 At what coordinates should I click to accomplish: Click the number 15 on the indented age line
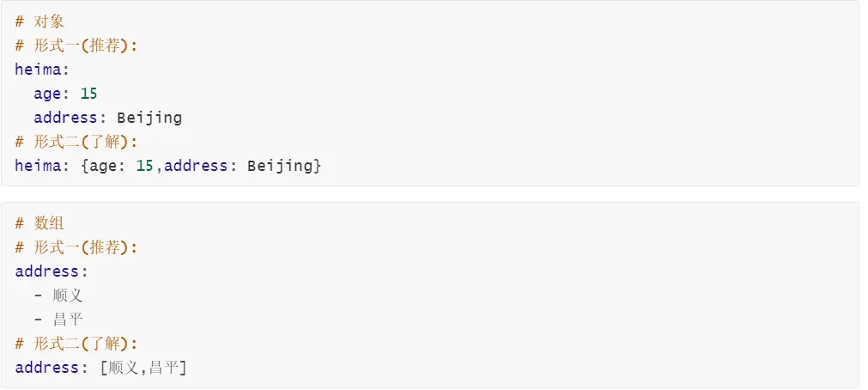point(88,94)
